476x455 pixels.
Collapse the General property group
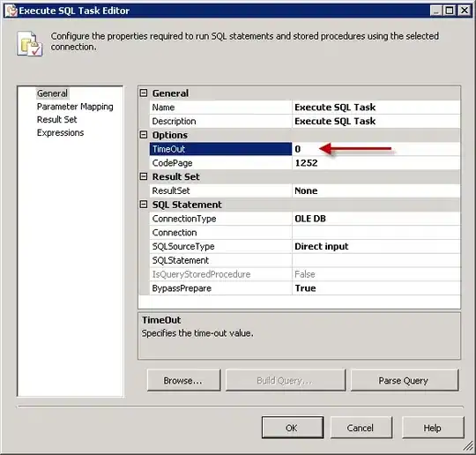point(144,93)
